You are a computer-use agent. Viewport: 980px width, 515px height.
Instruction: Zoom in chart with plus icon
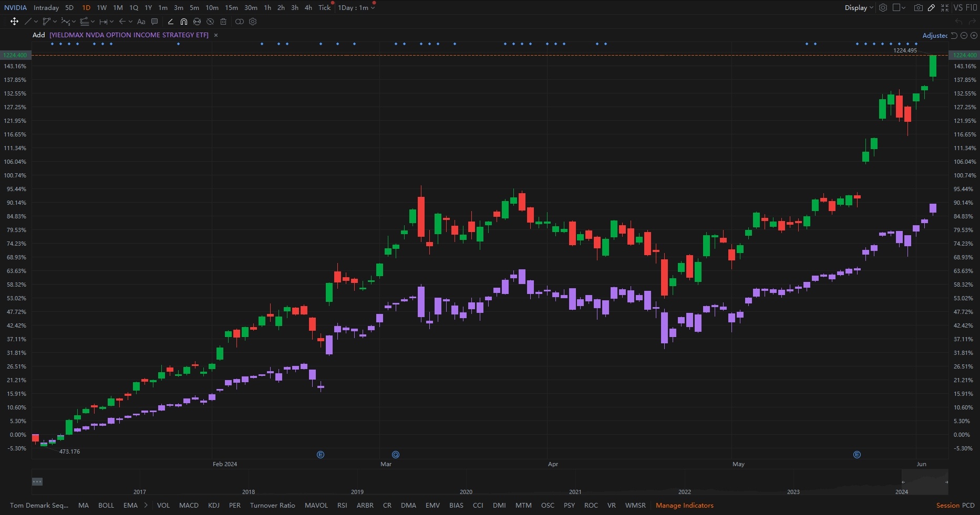coord(974,35)
